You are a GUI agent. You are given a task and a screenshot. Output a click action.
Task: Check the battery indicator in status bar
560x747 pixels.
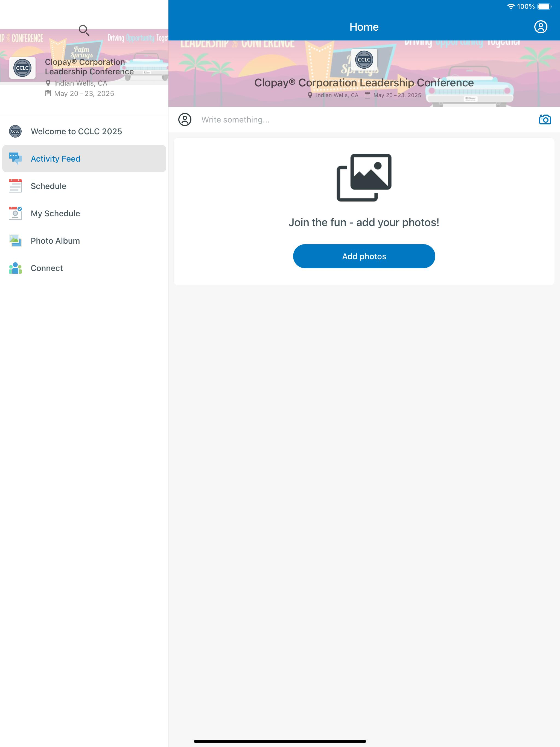(x=544, y=6)
